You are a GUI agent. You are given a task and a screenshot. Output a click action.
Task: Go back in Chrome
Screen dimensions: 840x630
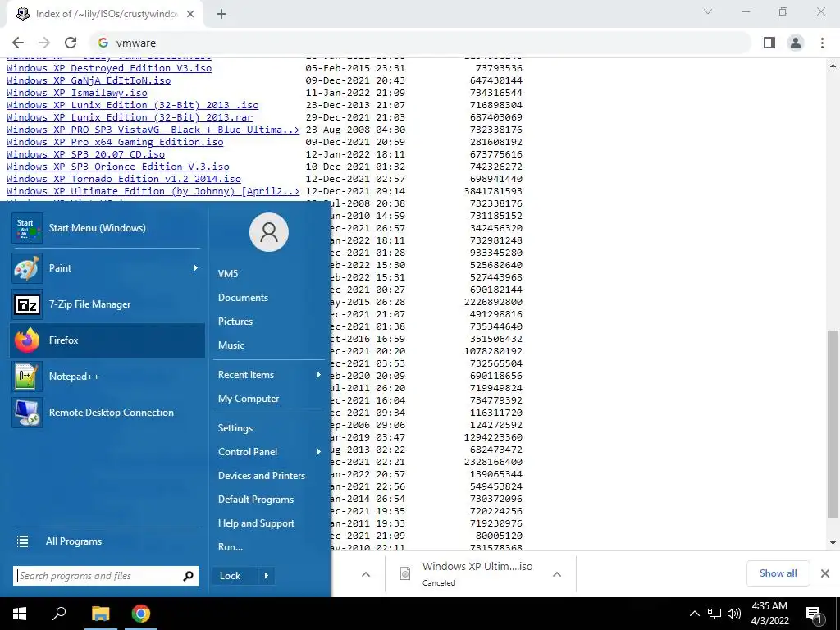(x=18, y=43)
